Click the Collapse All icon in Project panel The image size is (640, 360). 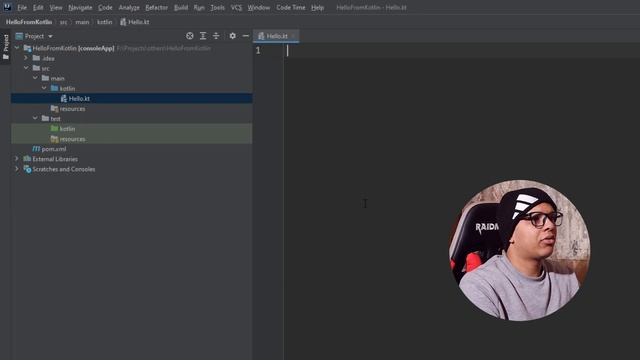(216, 36)
